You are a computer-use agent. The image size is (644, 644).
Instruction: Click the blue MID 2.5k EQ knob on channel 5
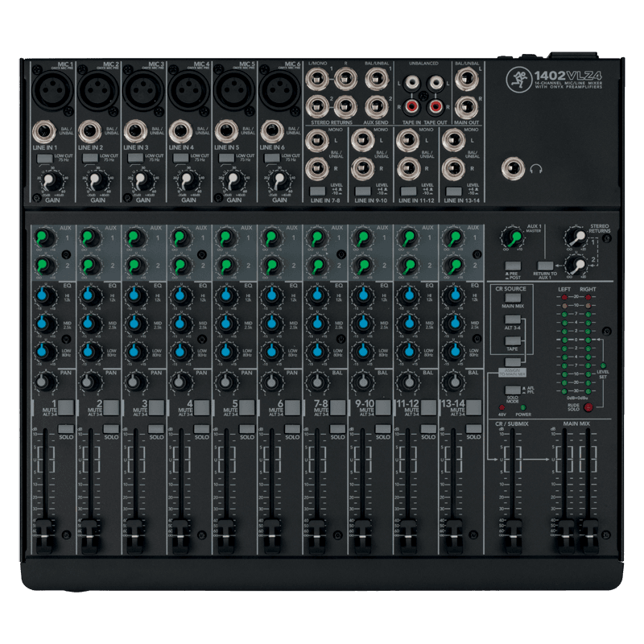coord(226,324)
